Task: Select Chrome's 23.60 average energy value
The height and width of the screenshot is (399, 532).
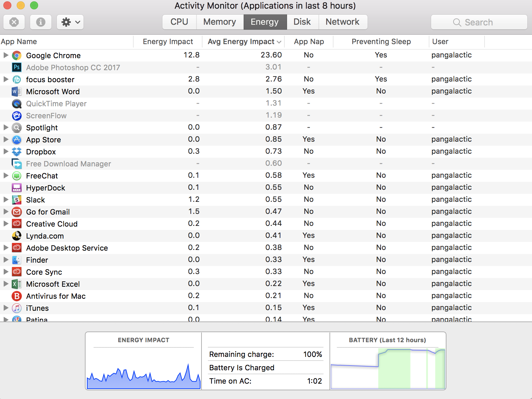Action: pos(271,55)
